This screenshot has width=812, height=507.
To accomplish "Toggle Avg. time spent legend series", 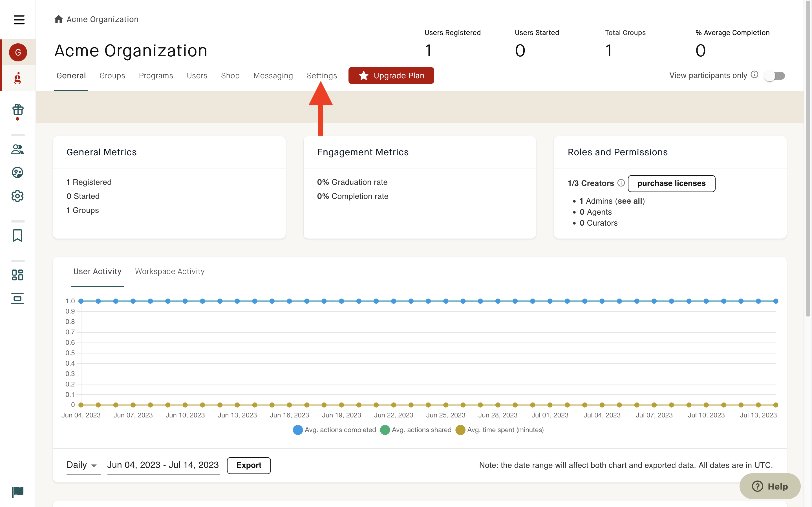I will tap(505, 430).
